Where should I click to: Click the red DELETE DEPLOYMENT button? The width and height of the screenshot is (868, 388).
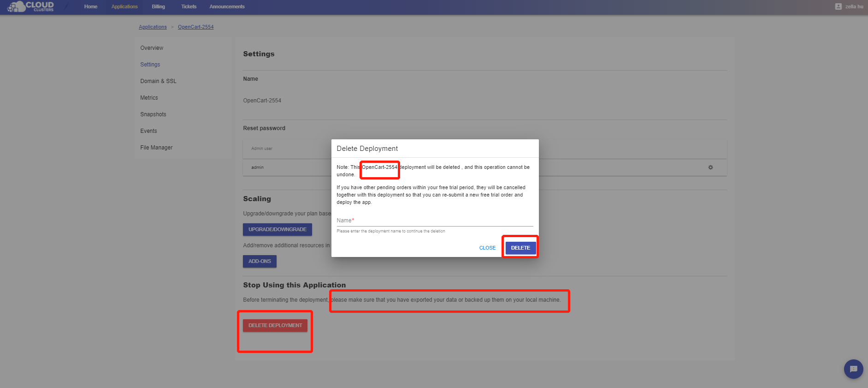click(x=275, y=325)
